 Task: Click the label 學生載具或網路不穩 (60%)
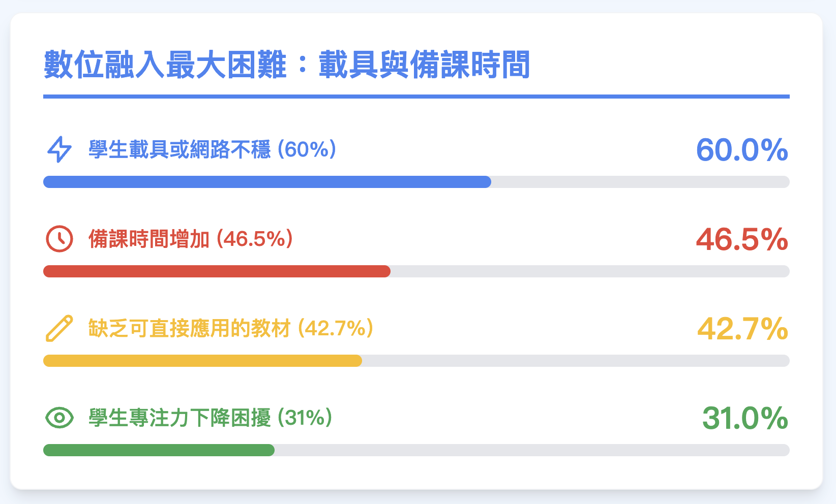[213, 149]
